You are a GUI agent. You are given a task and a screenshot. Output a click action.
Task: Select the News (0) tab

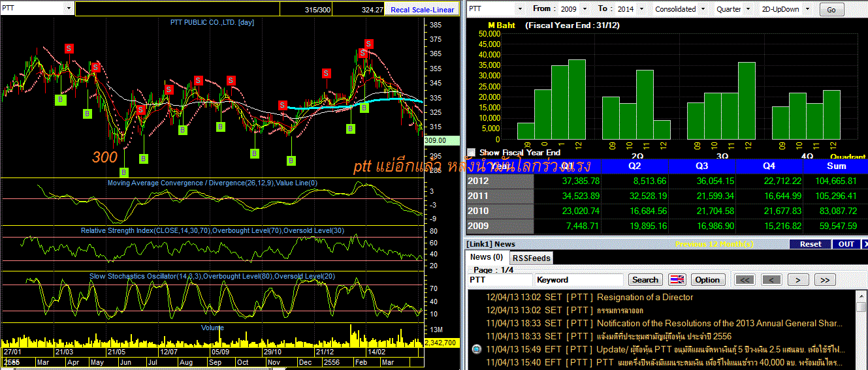(x=487, y=257)
